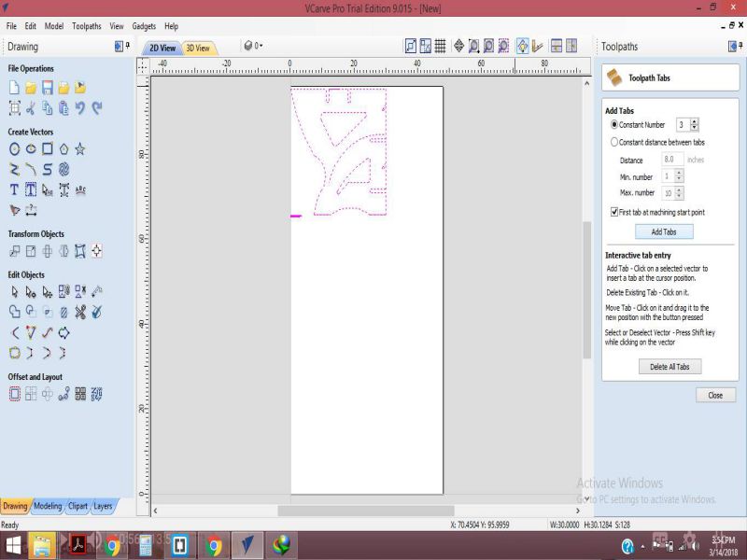
Task: Click the Save file floppy icon
Action: (48, 88)
